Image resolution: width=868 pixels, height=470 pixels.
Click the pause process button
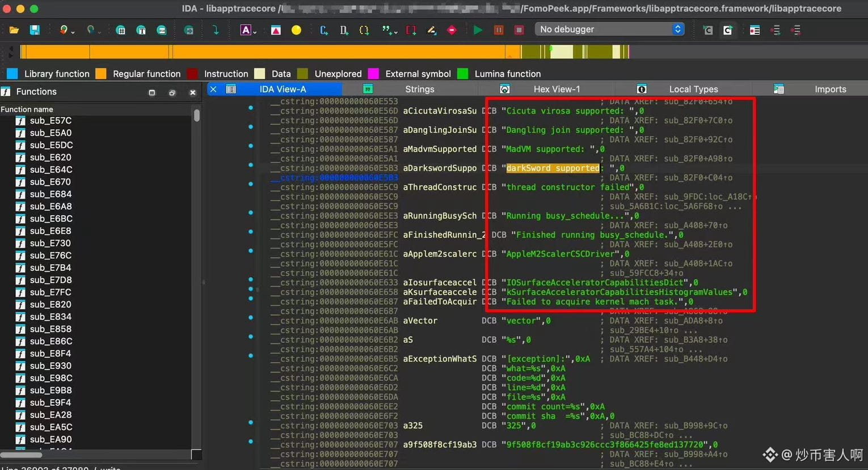click(x=499, y=30)
